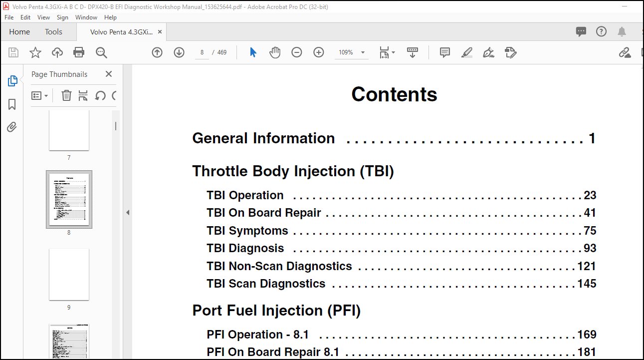Open the zoom level 109% dropdown

[x=363, y=52]
